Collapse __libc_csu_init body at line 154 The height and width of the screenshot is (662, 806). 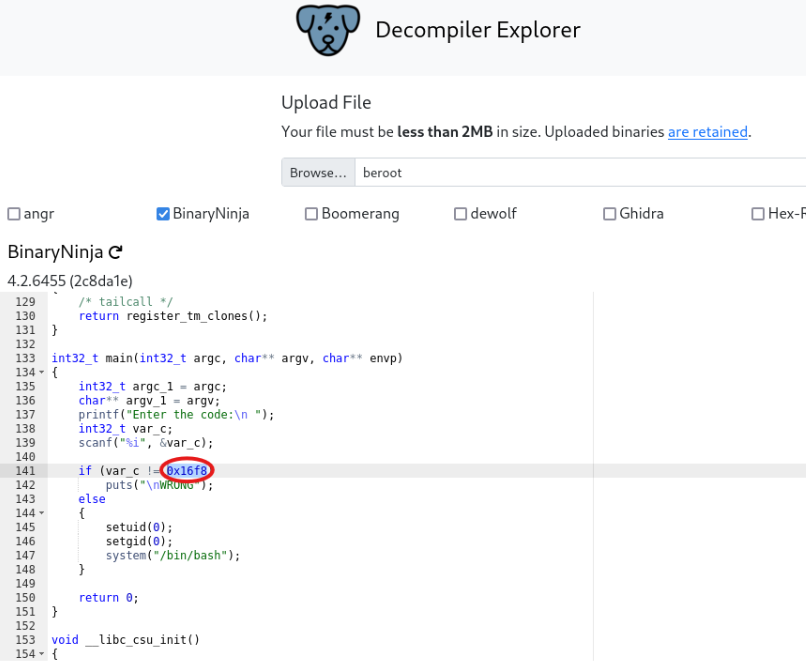coord(41,654)
